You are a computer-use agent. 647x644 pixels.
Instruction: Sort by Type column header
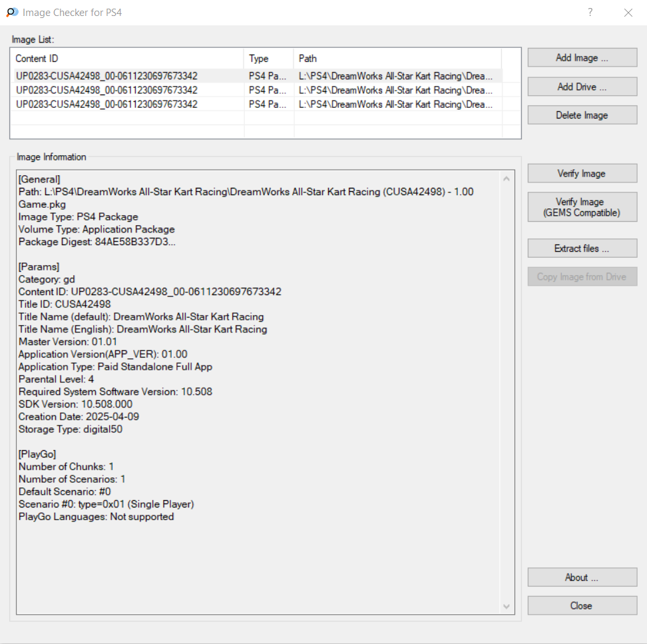(269, 59)
